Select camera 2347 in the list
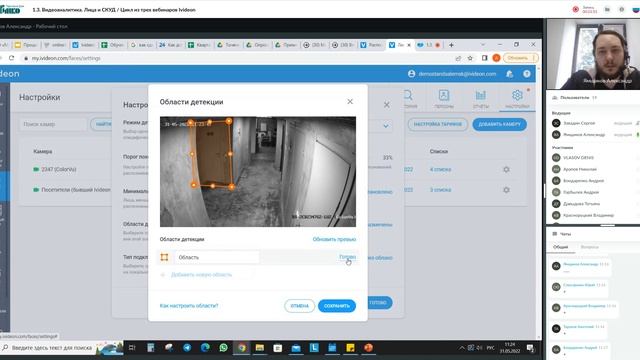The image size is (640, 360). click(x=59, y=169)
